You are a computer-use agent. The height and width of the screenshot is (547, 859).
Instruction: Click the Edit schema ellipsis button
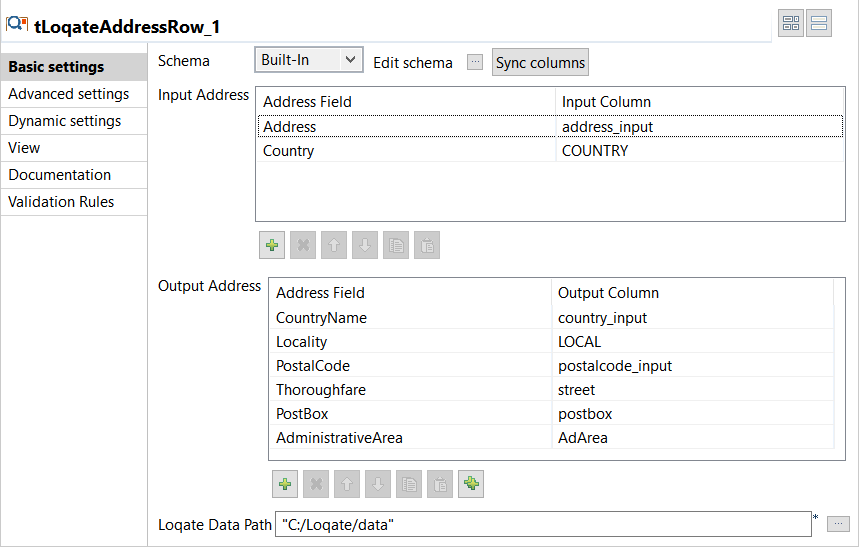pyautogui.click(x=475, y=62)
